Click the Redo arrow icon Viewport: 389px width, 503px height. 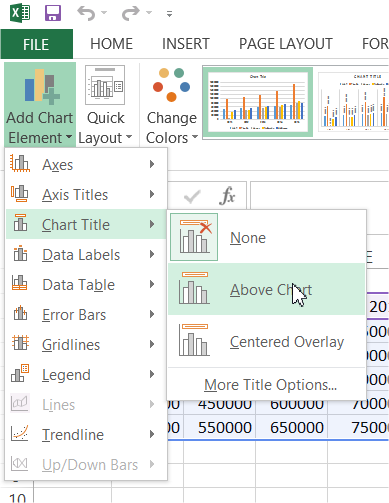tap(130, 13)
